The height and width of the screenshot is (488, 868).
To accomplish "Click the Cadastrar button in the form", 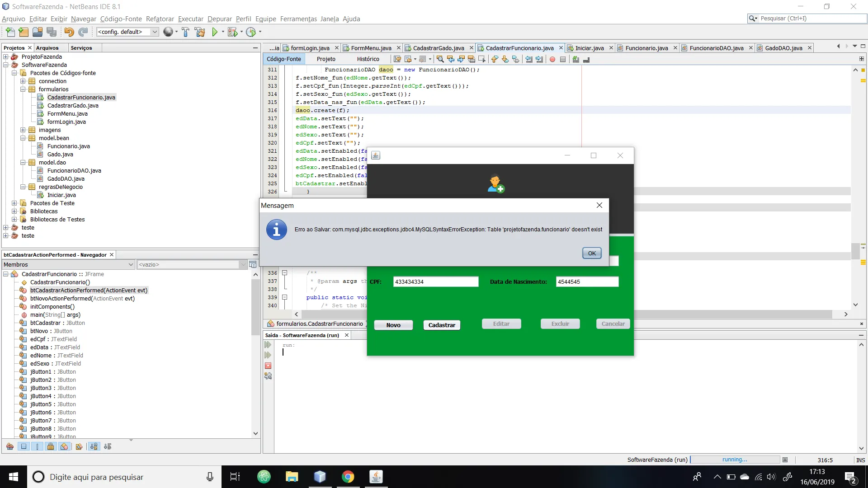I will [441, 325].
